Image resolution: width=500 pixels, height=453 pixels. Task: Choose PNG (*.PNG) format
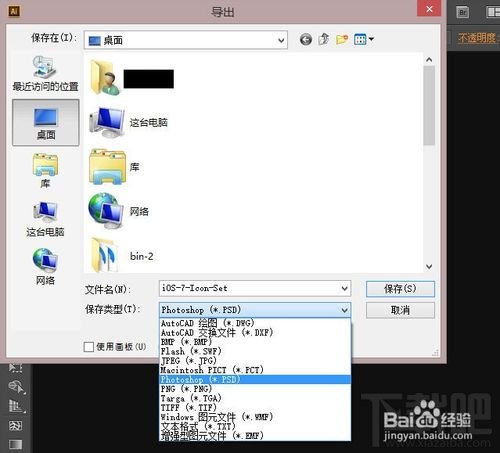(255, 389)
